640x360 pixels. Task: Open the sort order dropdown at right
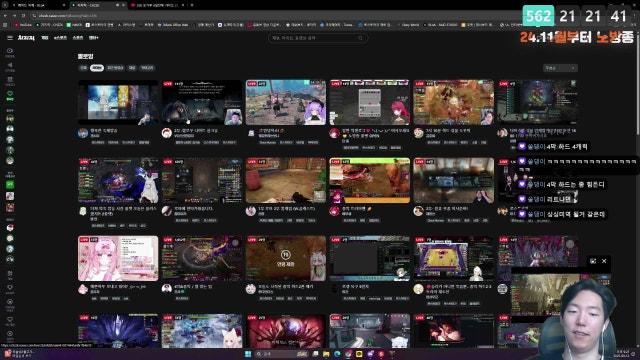560,68
